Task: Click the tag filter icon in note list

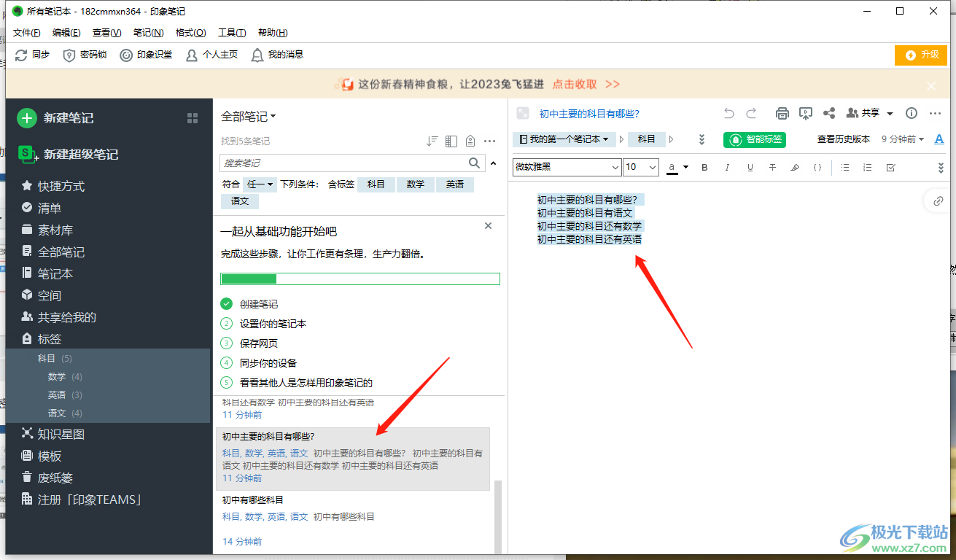Action: click(470, 141)
